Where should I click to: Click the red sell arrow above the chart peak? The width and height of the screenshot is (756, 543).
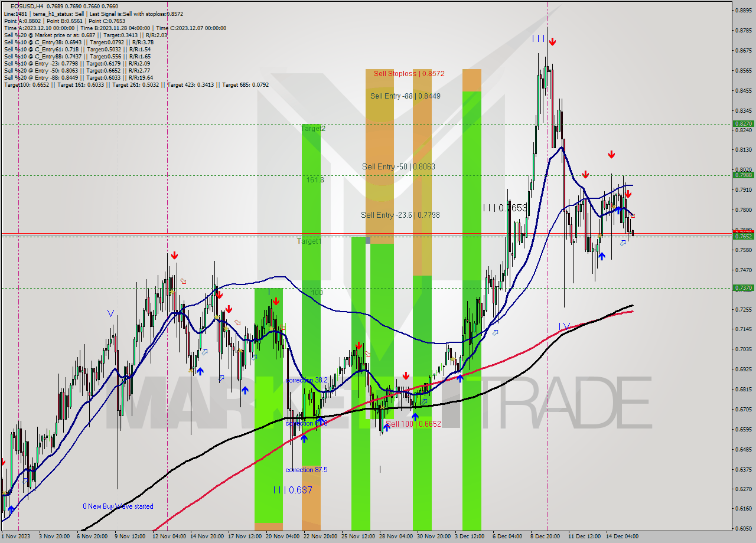552,42
